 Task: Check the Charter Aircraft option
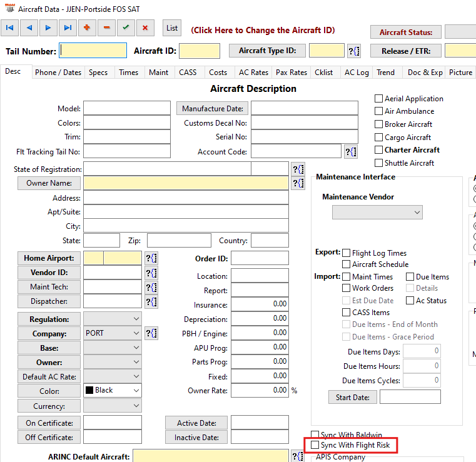378,150
